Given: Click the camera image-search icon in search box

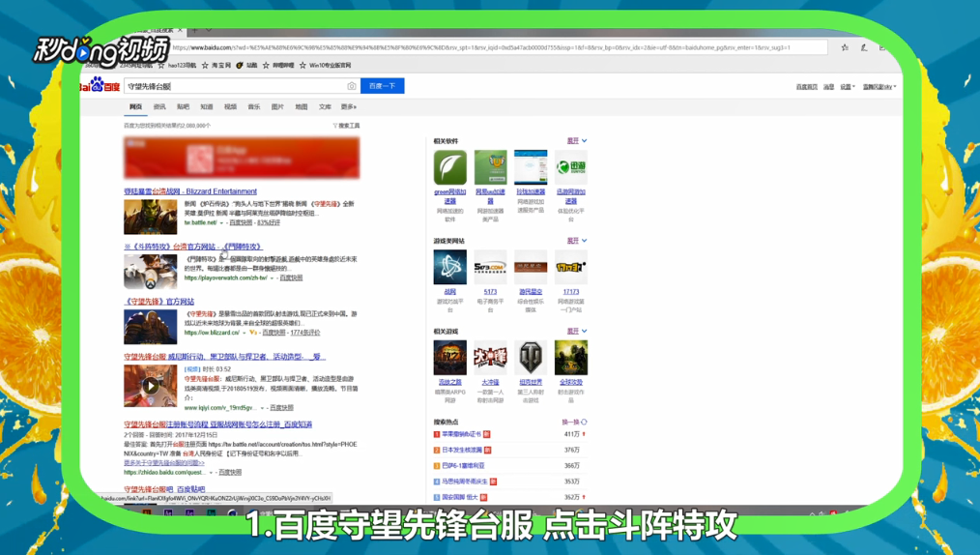Looking at the screenshot, I should click(x=351, y=86).
